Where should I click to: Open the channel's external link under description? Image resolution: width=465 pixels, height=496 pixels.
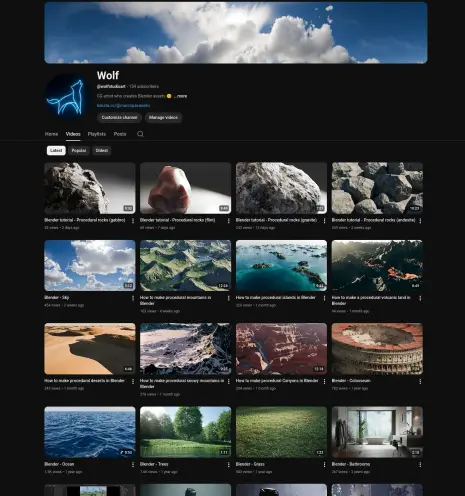coord(123,105)
